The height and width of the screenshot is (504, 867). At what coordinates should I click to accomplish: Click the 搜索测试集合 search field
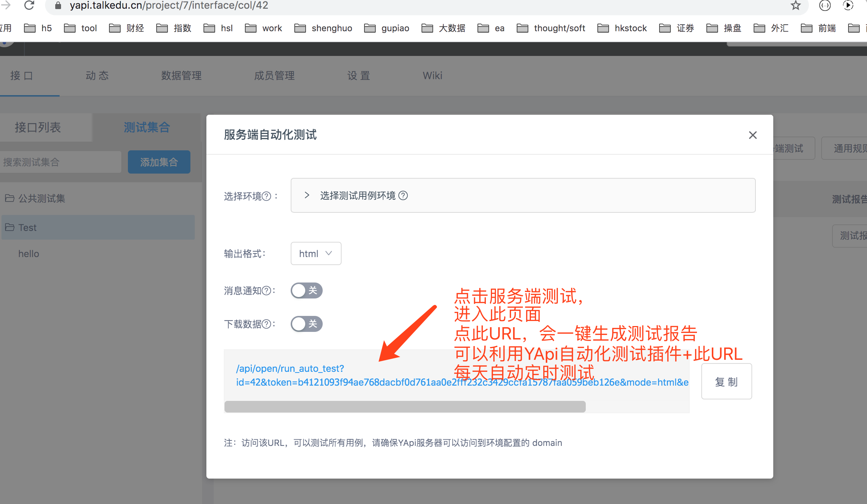click(60, 162)
